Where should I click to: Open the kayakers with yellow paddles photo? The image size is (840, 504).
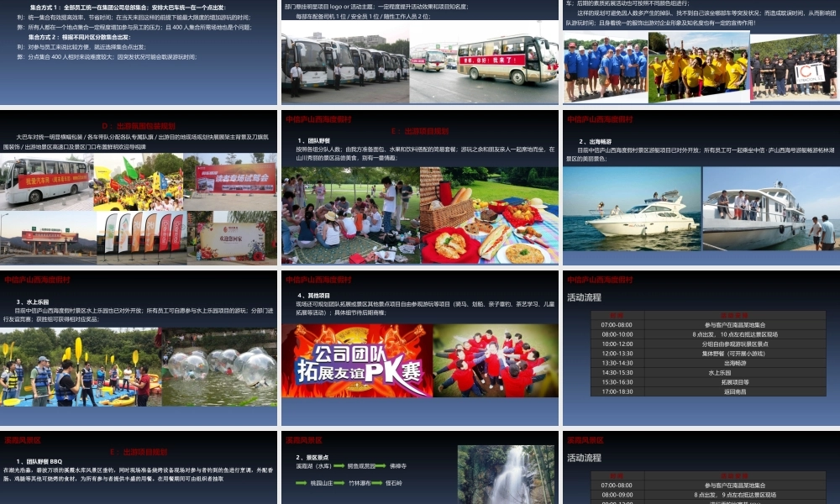click(x=81, y=367)
